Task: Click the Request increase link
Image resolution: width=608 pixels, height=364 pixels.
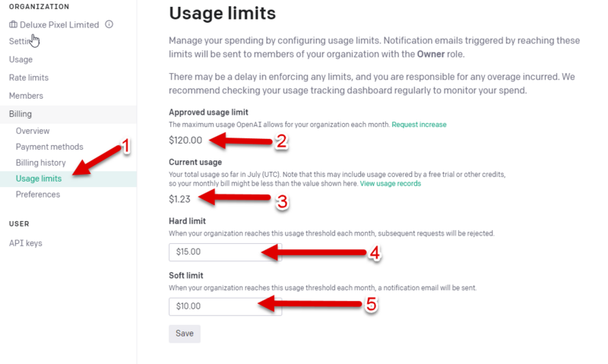Action: point(419,124)
